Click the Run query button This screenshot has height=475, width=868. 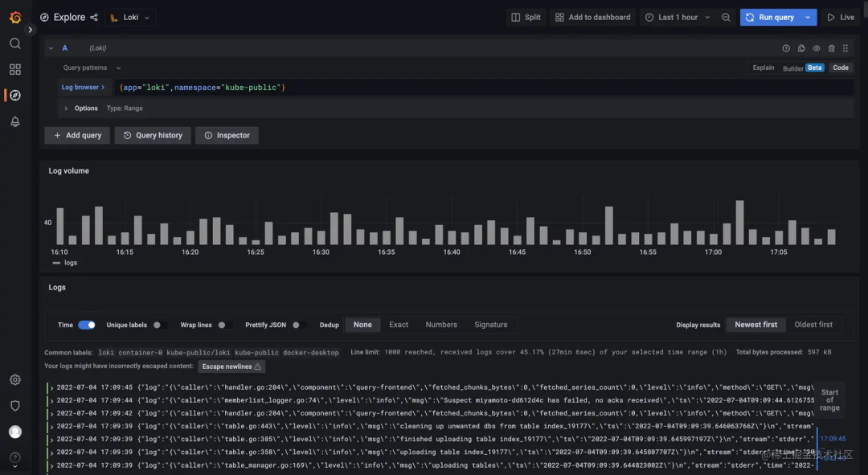(770, 17)
